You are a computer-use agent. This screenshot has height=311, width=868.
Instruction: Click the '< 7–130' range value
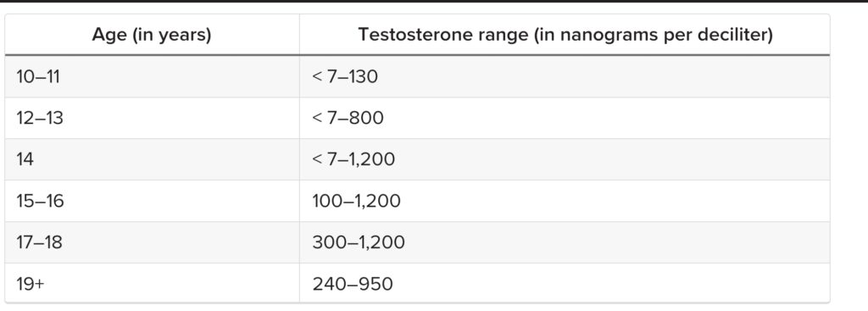345,76
